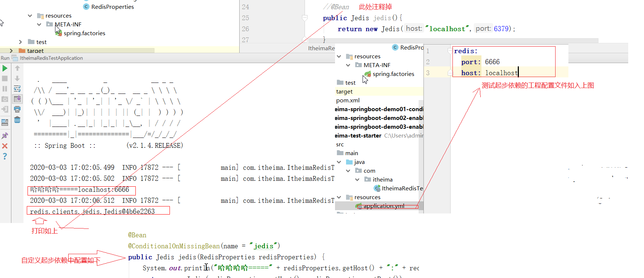Toggle scroll to end of output
644x278 pixels.
(x=17, y=99)
